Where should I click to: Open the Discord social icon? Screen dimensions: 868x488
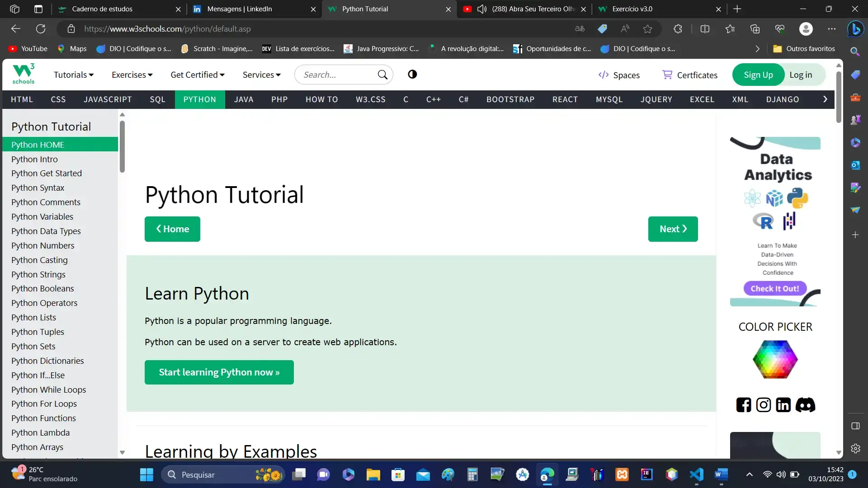point(805,405)
